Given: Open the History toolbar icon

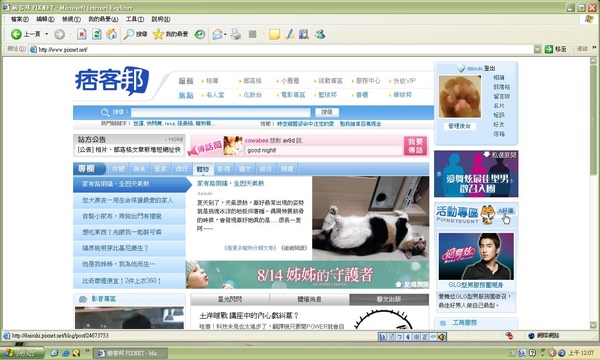Looking at the screenshot, I should [200, 34].
